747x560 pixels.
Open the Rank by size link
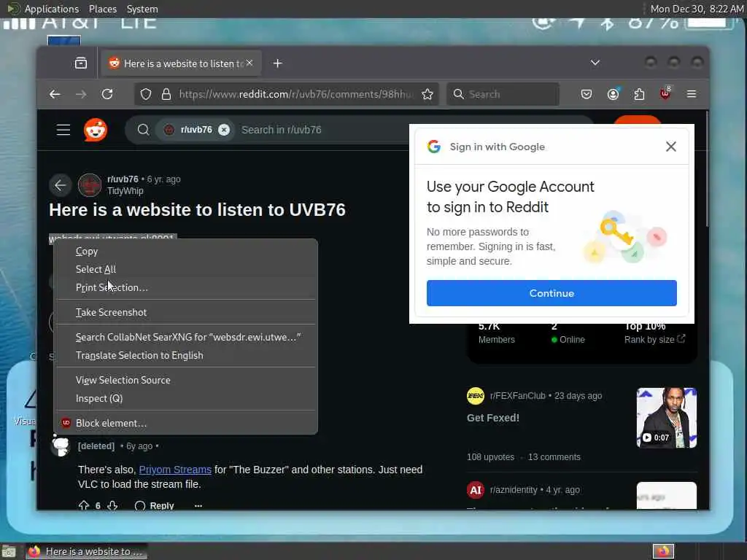[654, 339]
